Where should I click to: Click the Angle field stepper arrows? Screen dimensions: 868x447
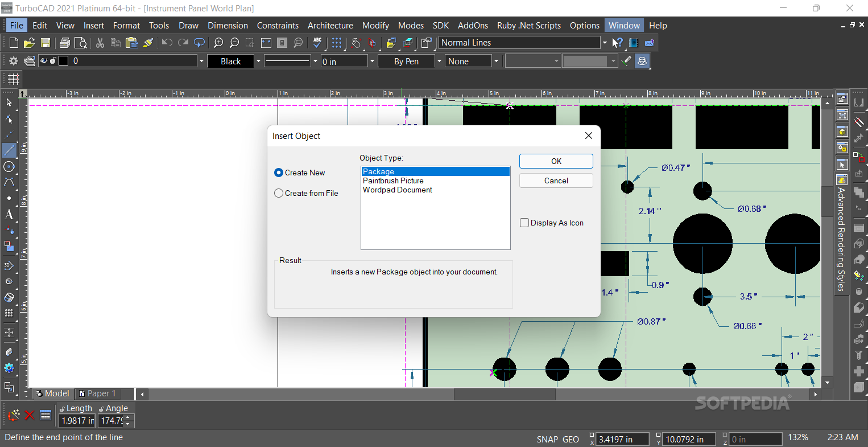coord(128,421)
